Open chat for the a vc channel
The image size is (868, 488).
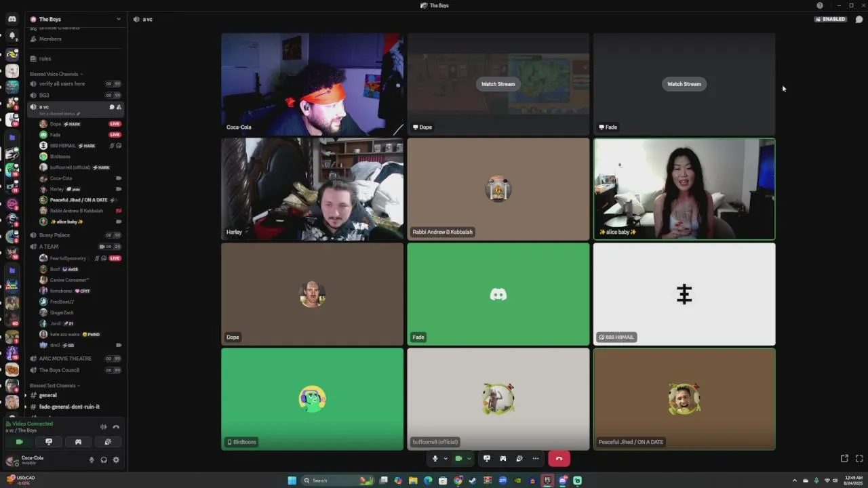[112, 107]
